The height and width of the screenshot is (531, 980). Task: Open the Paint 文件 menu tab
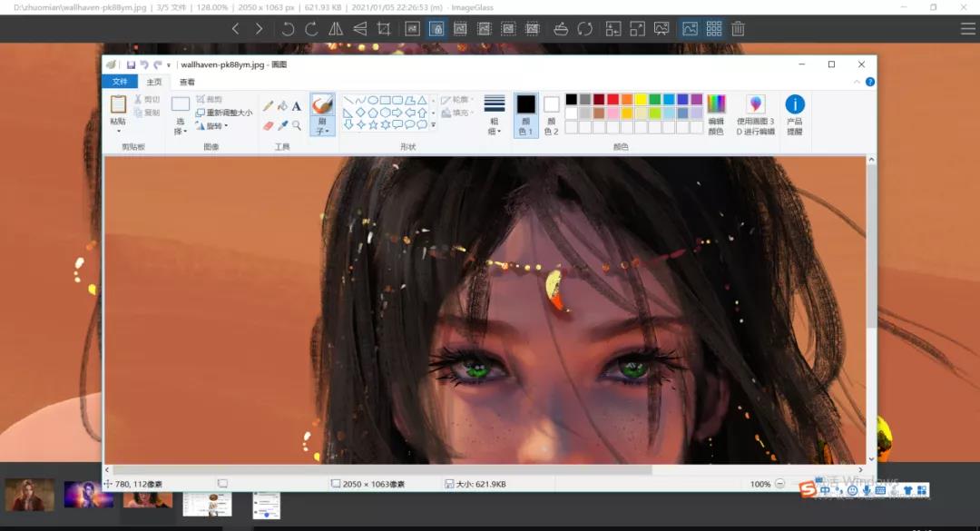(x=120, y=82)
